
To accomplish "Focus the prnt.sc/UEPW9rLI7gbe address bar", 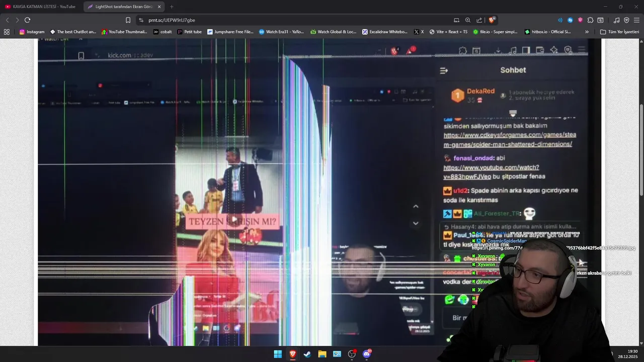I will point(298,20).
